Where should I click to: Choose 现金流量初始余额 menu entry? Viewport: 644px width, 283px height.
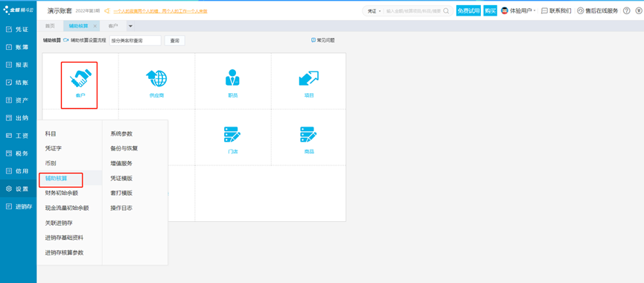click(x=67, y=208)
